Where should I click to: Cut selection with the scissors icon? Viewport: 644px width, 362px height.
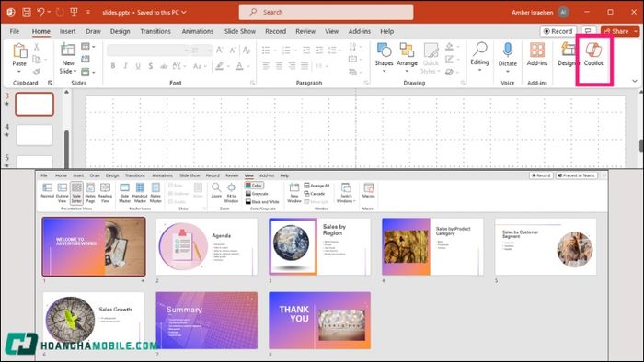(37, 47)
